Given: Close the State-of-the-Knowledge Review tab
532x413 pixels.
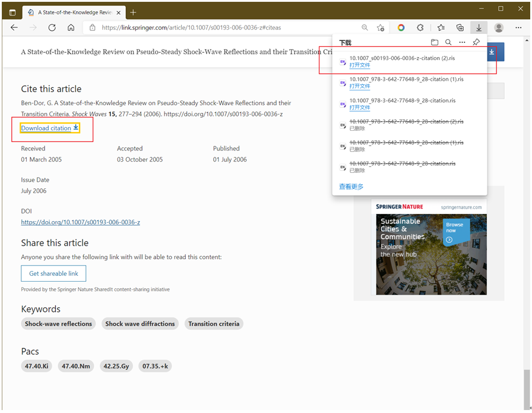Looking at the screenshot, I should (x=118, y=12).
